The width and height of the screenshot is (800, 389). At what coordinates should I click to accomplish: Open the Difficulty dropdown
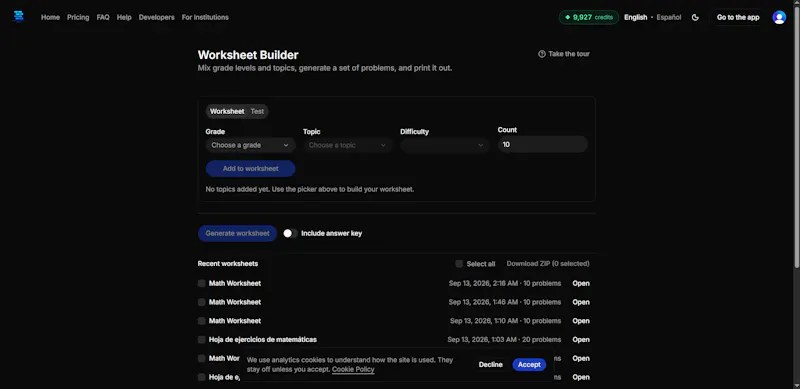(445, 145)
